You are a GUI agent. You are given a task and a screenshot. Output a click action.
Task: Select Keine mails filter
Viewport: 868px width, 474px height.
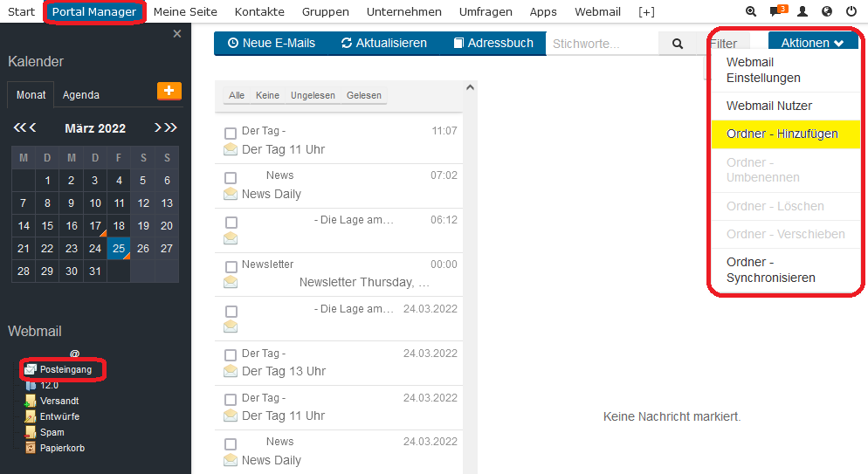point(267,95)
